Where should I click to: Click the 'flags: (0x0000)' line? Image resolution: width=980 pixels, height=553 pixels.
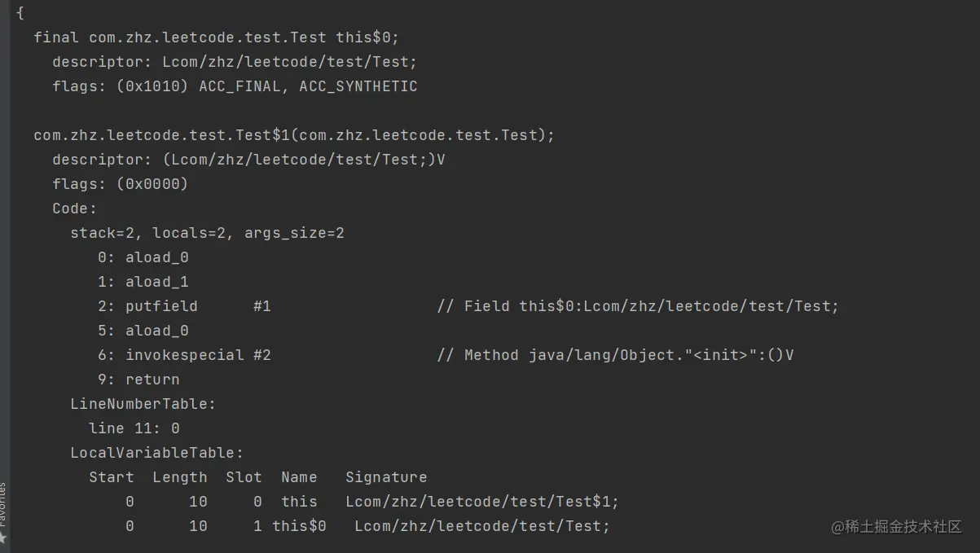pyautogui.click(x=121, y=184)
